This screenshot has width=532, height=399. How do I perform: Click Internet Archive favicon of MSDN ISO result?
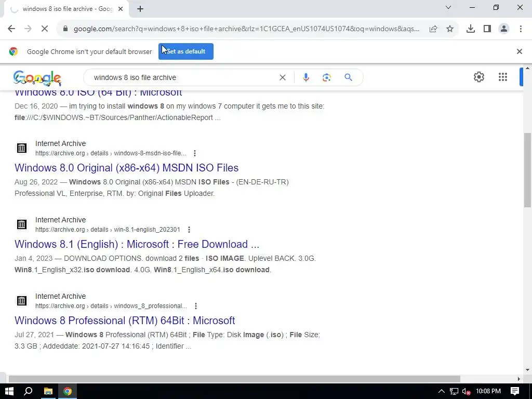[22, 148]
